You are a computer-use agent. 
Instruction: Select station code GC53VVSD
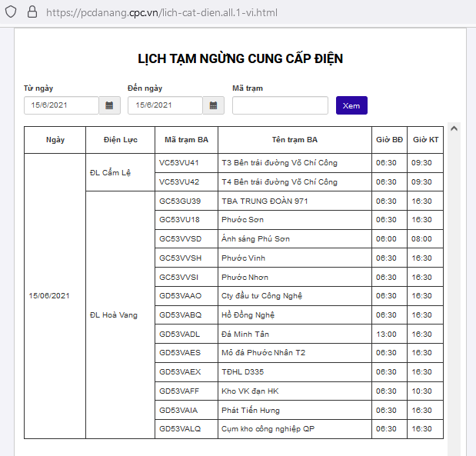[x=180, y=239]
